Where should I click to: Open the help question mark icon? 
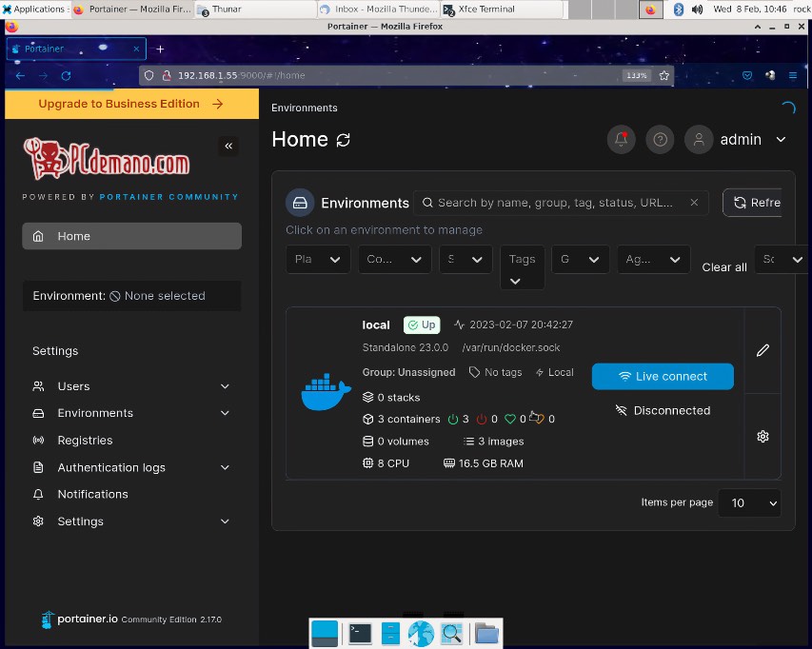660,139
